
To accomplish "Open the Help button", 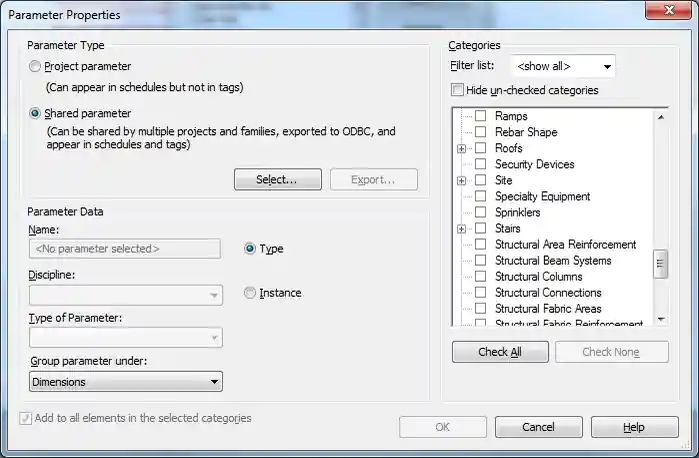I will coord(634,427).
